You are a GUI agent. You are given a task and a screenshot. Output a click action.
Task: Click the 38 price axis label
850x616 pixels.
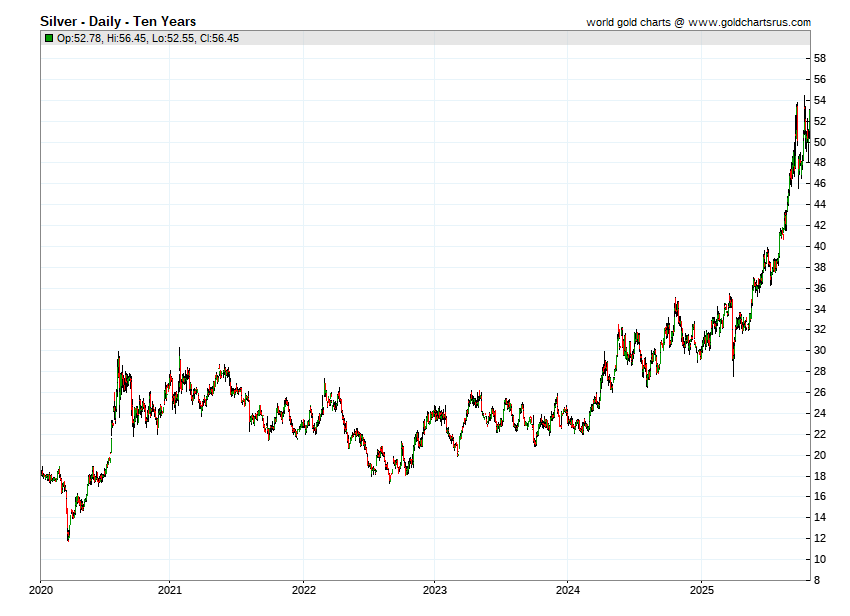click(820, 267)
